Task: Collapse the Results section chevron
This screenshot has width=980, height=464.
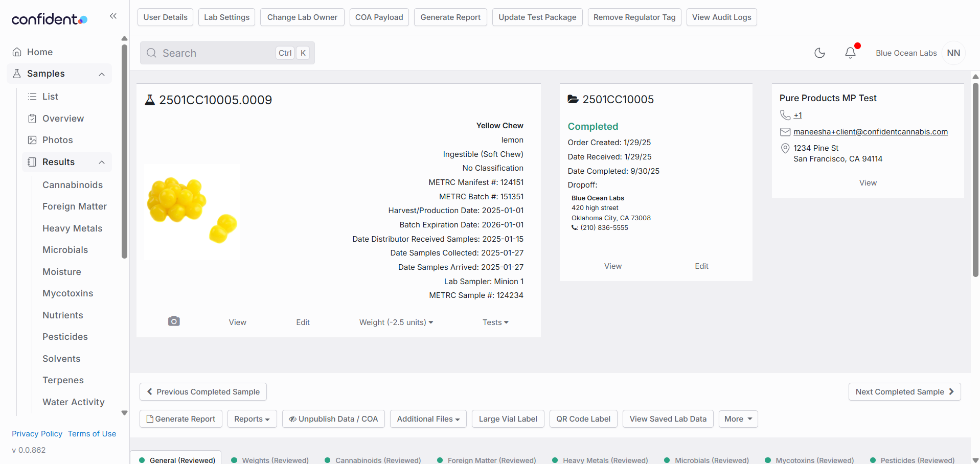Action: pyautogui.click(x=102, y=162)
